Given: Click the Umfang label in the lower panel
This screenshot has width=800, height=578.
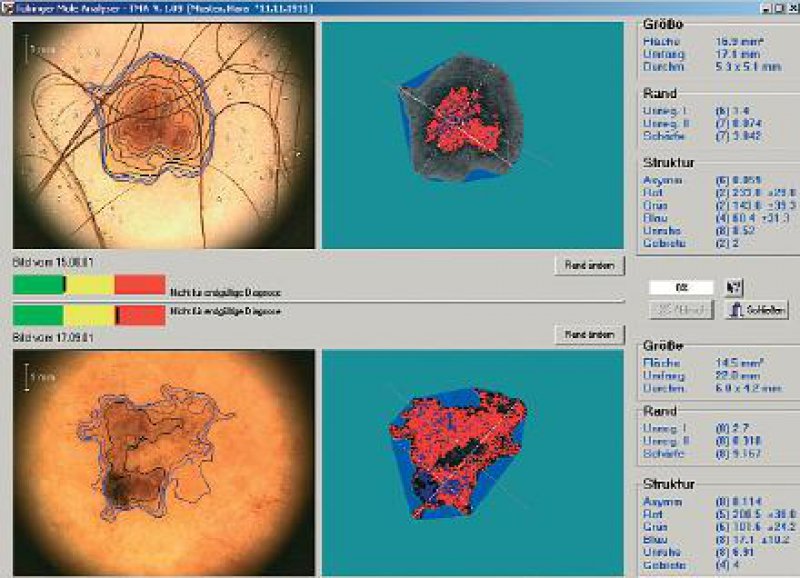Looking at the screenshot, I should coord(664,376).
